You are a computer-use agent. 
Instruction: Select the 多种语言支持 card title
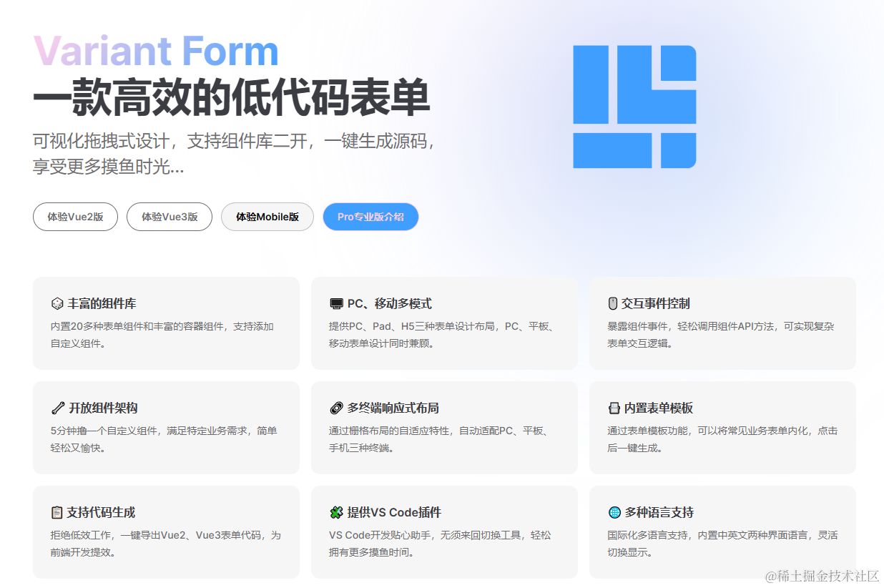coord(659,513)
